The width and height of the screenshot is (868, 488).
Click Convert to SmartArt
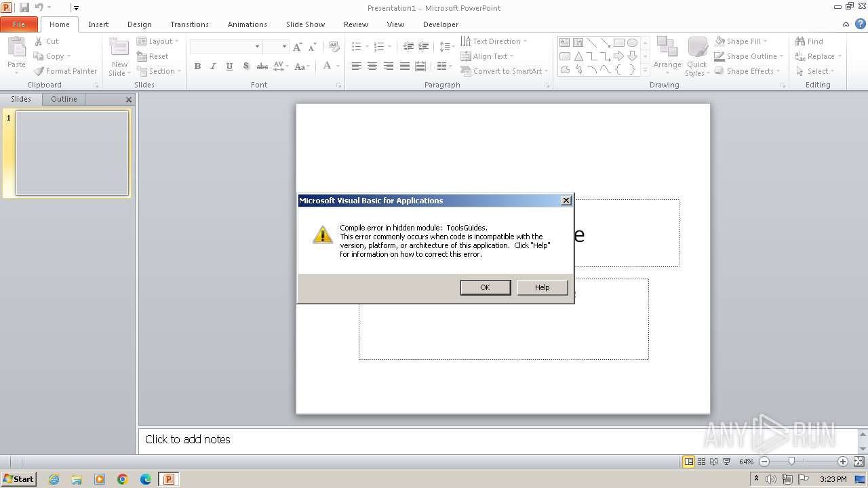[x=505, y=71]
